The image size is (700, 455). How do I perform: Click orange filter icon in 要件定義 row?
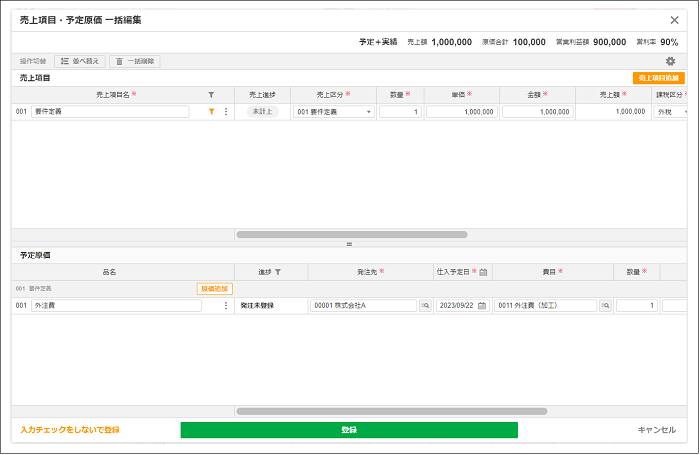tap(211, 112)
